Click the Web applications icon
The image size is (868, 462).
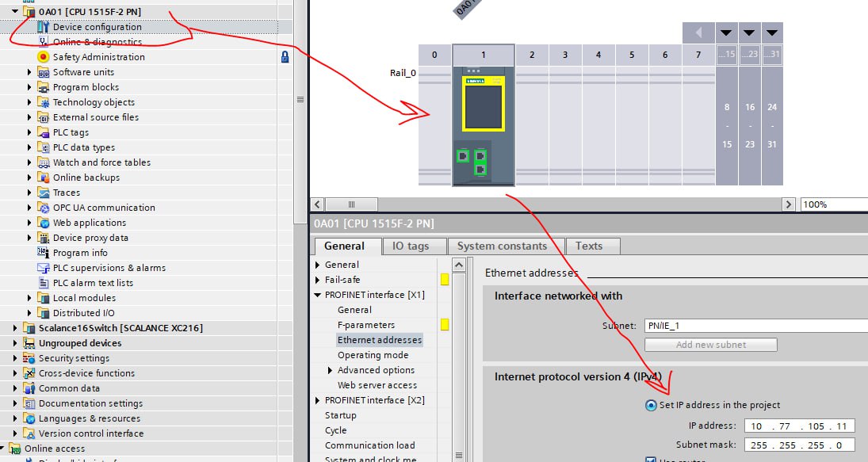(43, 223)
